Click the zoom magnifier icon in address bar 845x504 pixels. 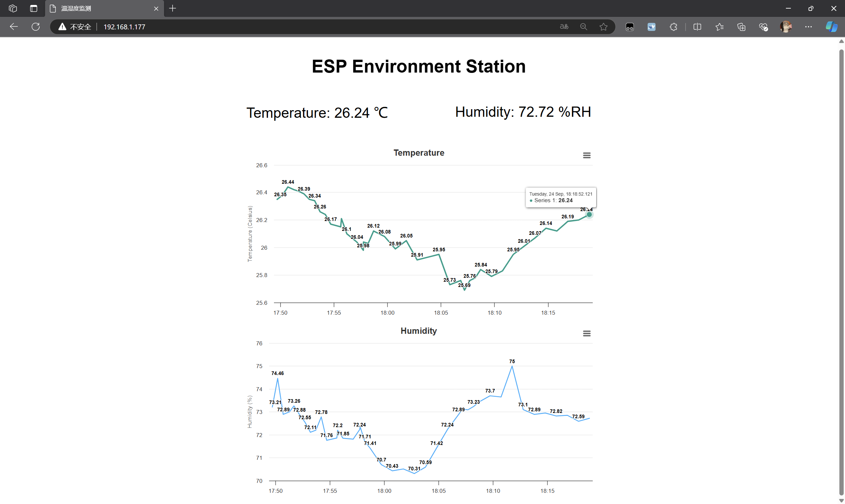(x=583, y=26)
